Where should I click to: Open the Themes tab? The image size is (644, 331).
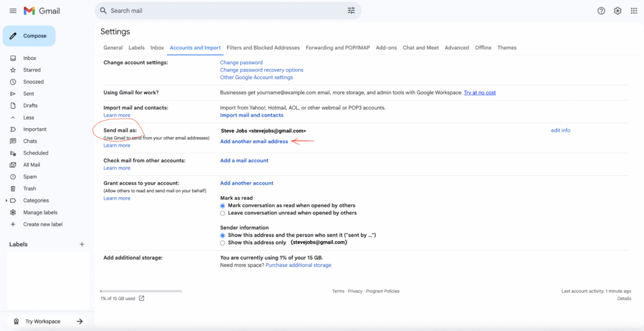pos(507,48)
